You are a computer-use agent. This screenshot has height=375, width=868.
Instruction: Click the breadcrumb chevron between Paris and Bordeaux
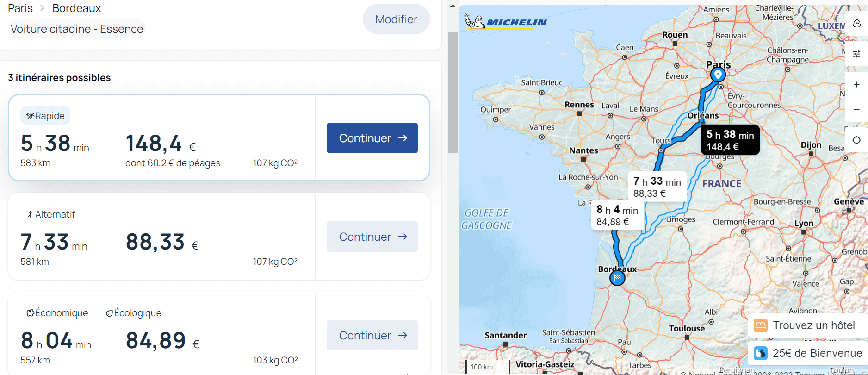tap(43, 8)
